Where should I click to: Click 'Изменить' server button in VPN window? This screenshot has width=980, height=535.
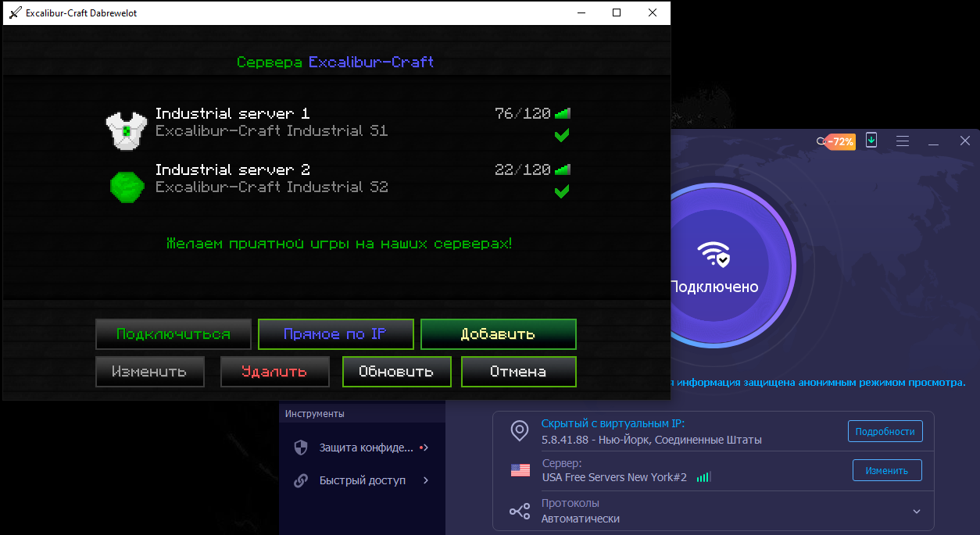coord(887,470)
